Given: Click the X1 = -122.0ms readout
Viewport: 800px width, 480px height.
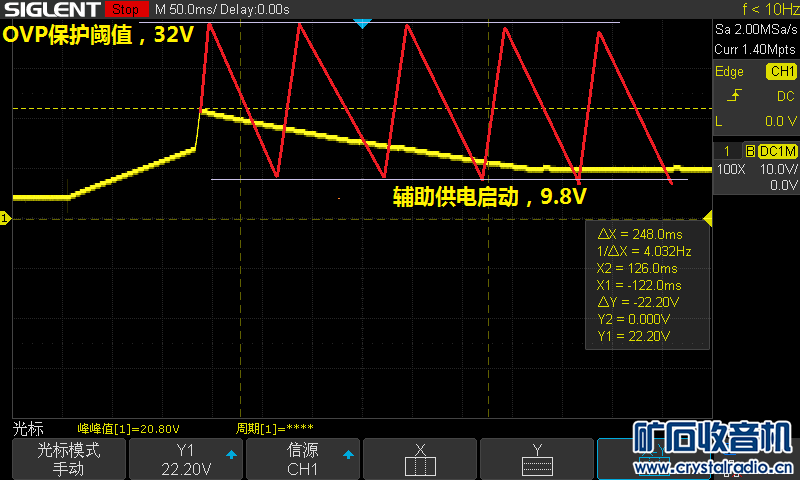Looking at the screenshot, I should click(x=639, y=285).
